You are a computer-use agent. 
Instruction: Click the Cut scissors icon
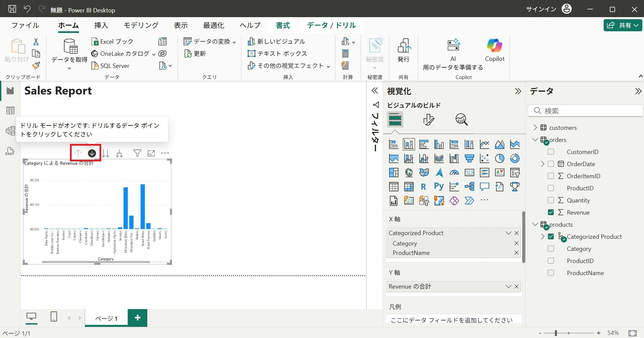(x=36, y=41)
